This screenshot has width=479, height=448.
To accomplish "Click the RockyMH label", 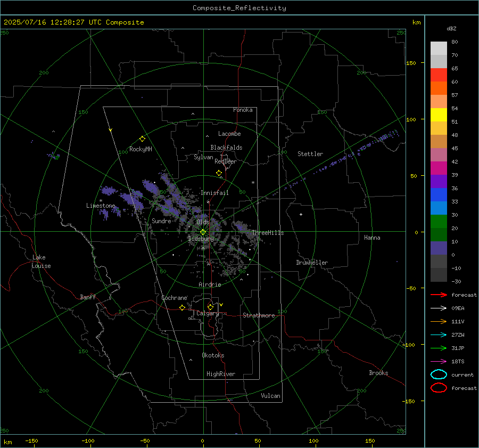I will point(141,149).
